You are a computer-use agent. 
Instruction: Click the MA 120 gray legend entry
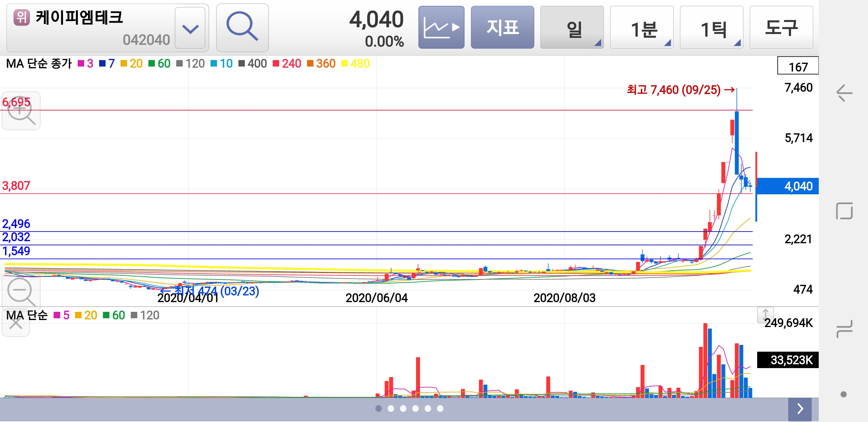tap(191, 63)
